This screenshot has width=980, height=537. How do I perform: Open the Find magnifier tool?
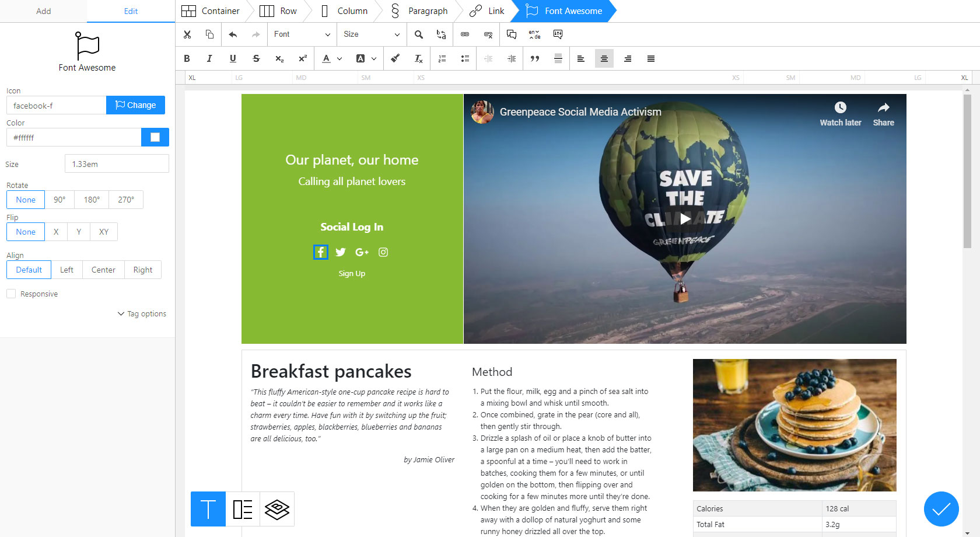[419, 34]
